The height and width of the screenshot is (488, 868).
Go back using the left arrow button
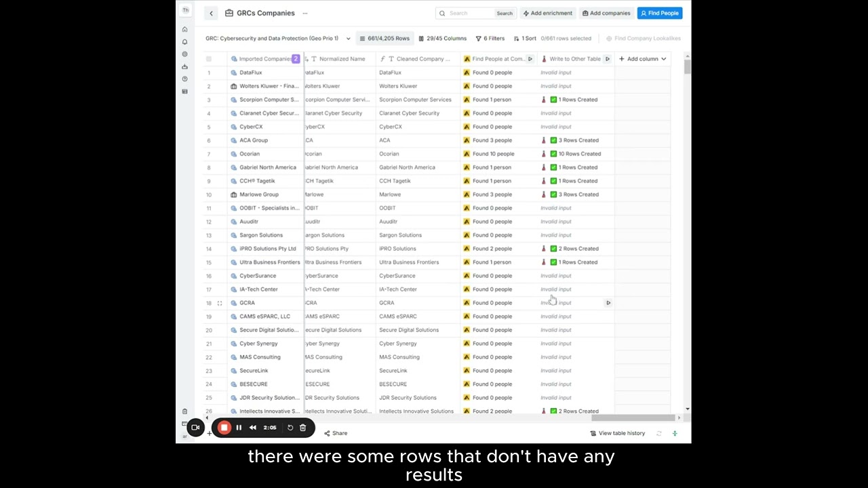click(x=211, y=13)
